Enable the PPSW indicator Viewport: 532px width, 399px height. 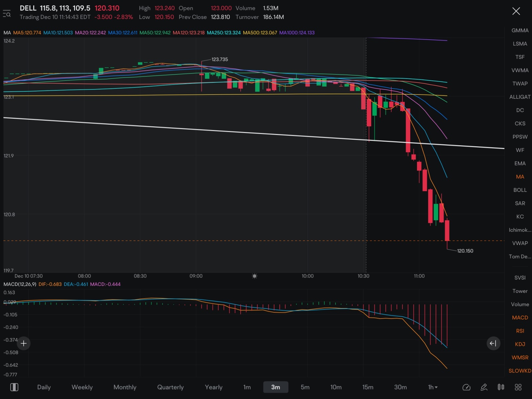click(x=520, y=137)
